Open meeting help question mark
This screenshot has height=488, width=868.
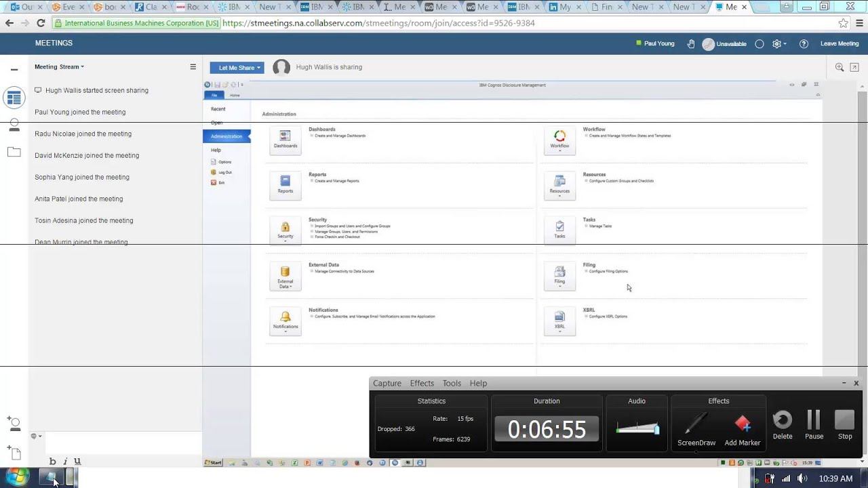coord(804,43)
